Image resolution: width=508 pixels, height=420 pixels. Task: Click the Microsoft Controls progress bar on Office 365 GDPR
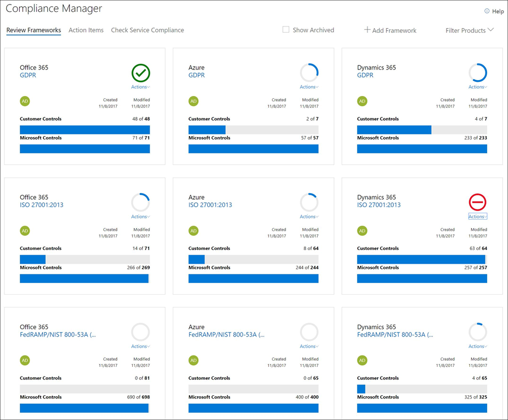click(x=84, y=148)
